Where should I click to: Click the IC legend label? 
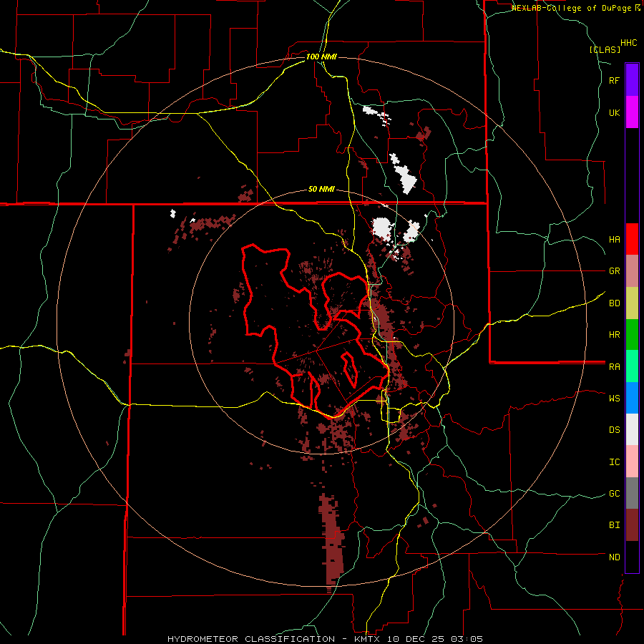click(x=614, y=462)
